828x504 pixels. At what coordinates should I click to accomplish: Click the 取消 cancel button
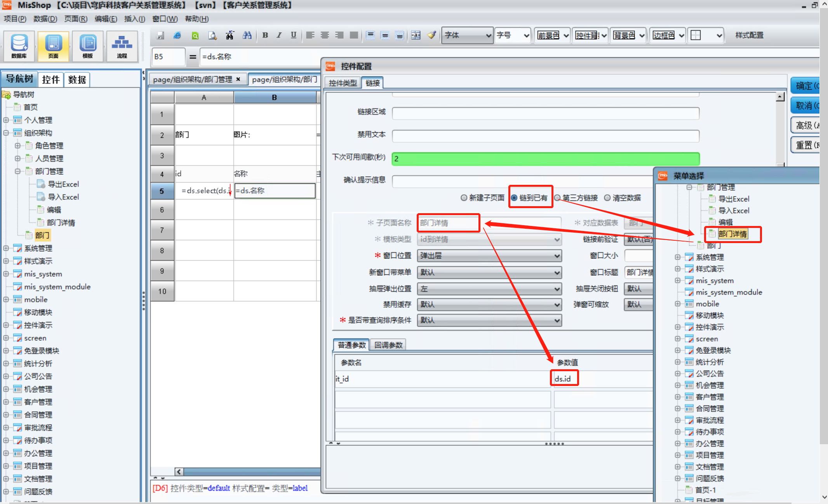[806, 106]
